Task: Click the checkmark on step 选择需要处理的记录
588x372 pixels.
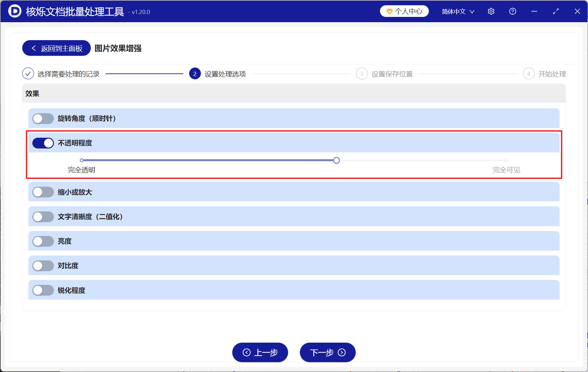Action: [x=28, y=74]
